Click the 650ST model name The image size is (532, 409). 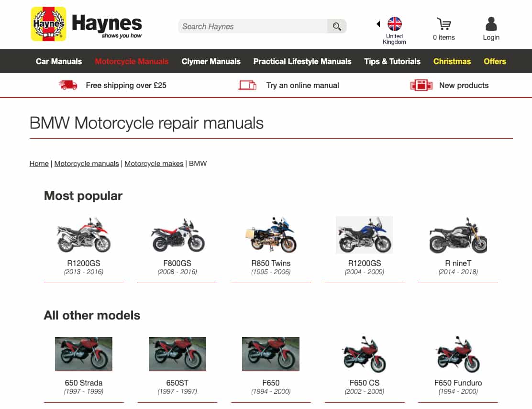[177, 383]
